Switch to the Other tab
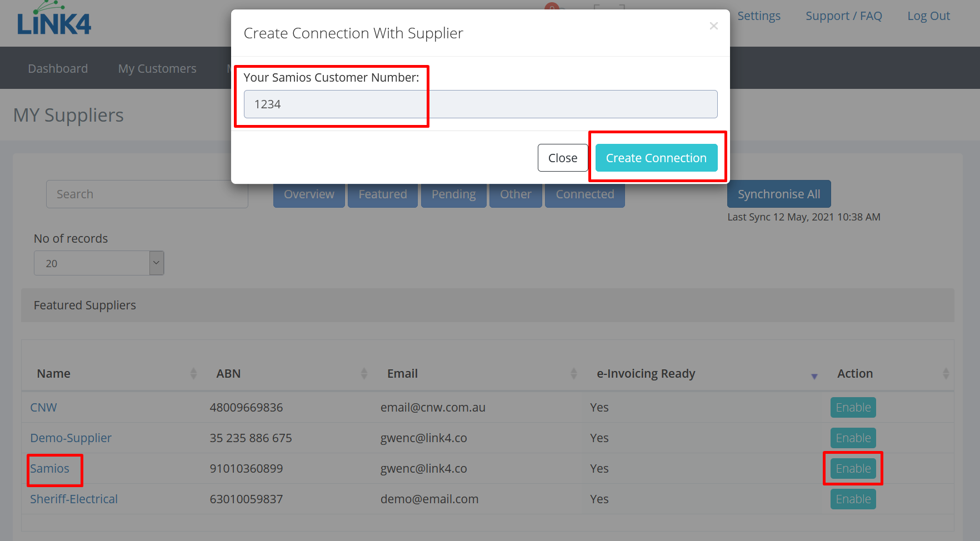This screenshot has width=980, height=541. point(516,194)
